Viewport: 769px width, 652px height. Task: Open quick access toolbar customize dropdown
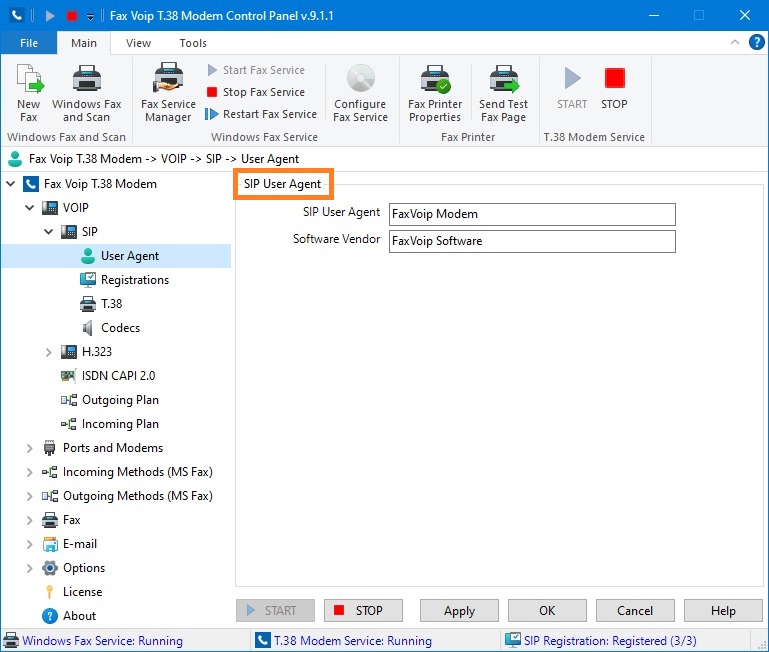[90, 17]
